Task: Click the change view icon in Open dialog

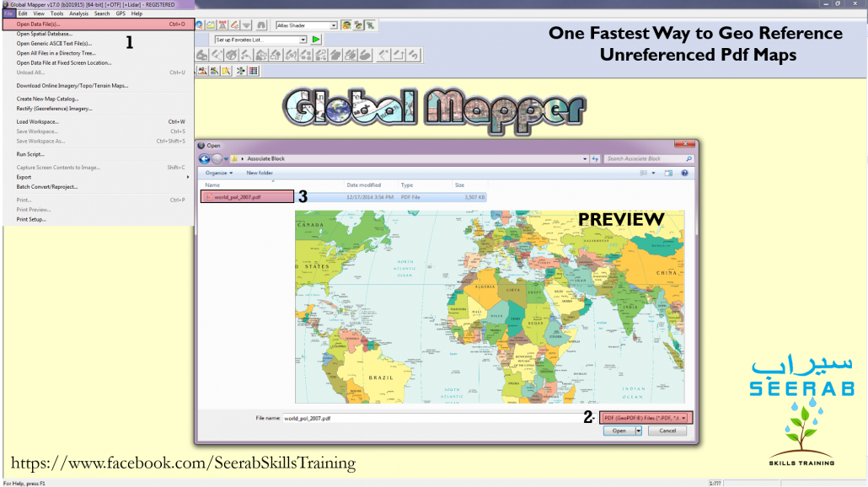Action: click(x=643, y=174)
